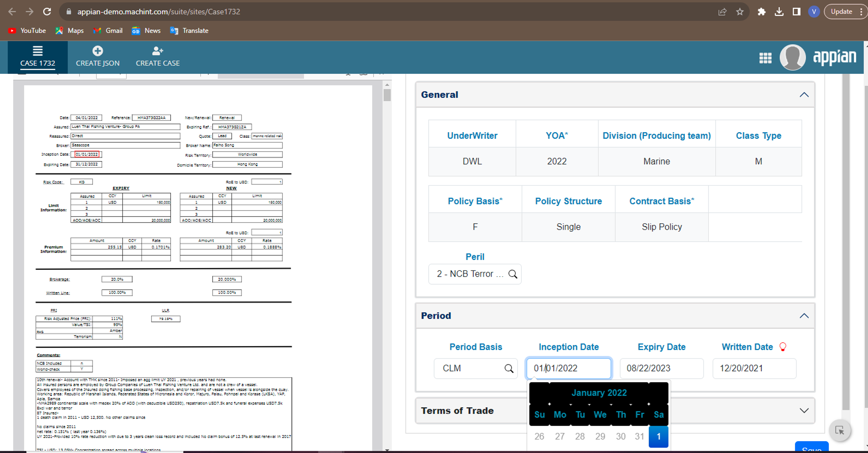The image size is (868, 453).
Task: Select day 27 in the calendar
Action: 560,436
